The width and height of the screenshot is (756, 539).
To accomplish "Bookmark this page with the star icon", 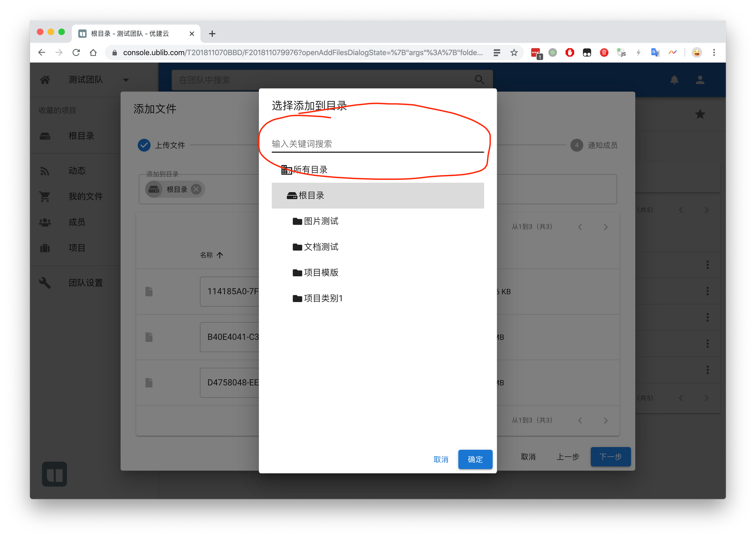I will click(514, 53).
